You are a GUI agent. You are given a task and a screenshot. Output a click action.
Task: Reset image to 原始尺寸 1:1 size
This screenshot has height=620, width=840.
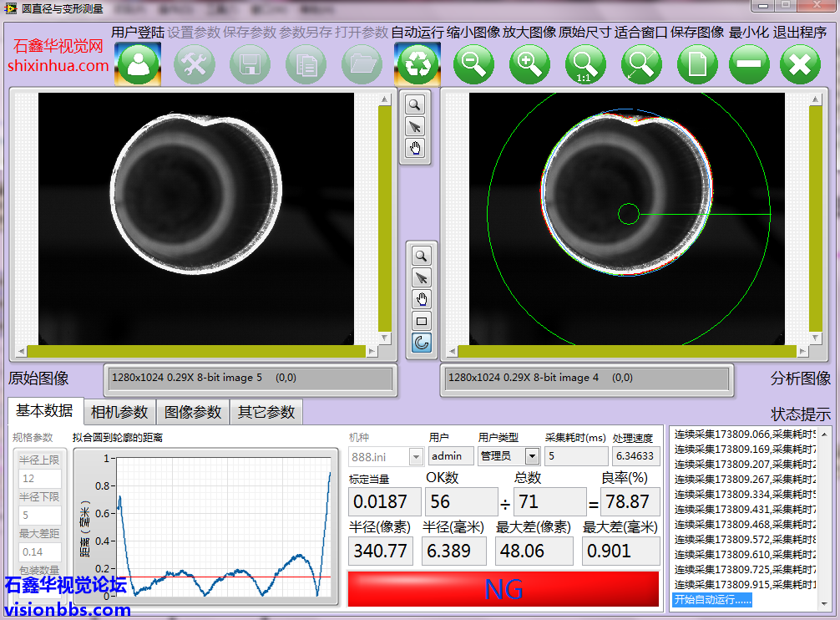[585, 64]
